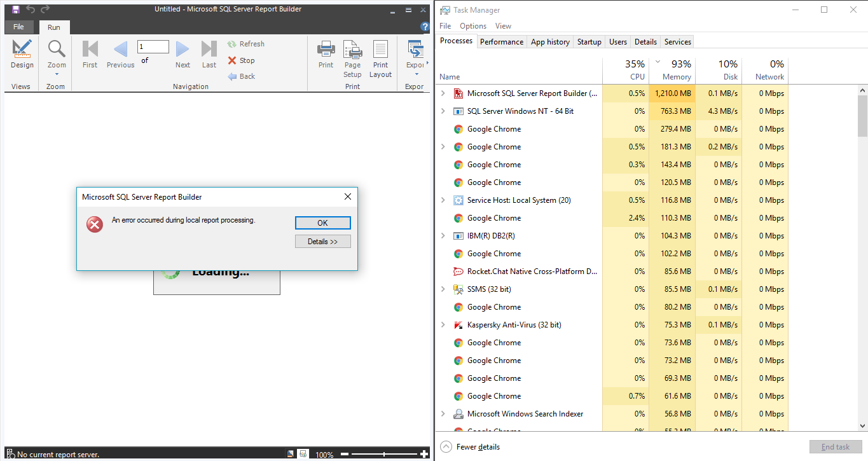Expand Microsoft SQL Server Report Builder process
868x461 pixels.
click(443, 93)
